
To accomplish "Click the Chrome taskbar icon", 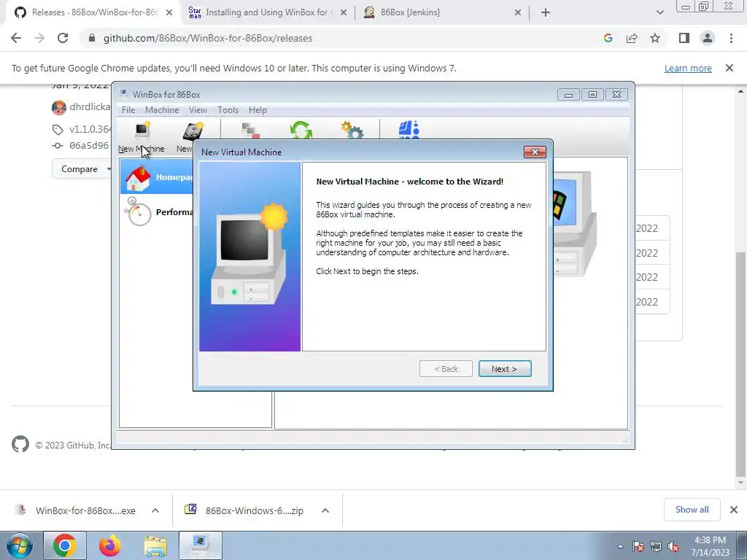I will (64, 545).
